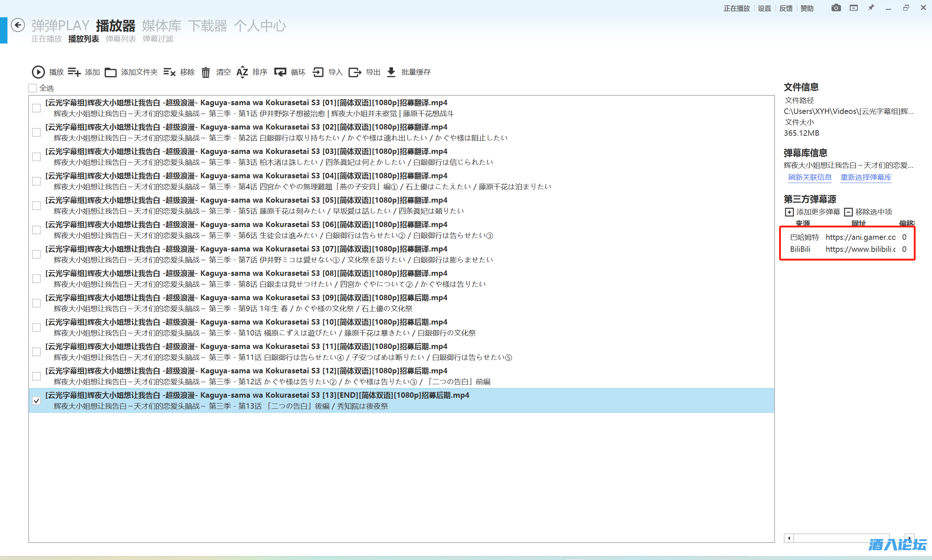The image size is (932, 560).
Task: Click left arrow of horizontal scrollbar
Action: pyautogui.click(x=789, y=538)
